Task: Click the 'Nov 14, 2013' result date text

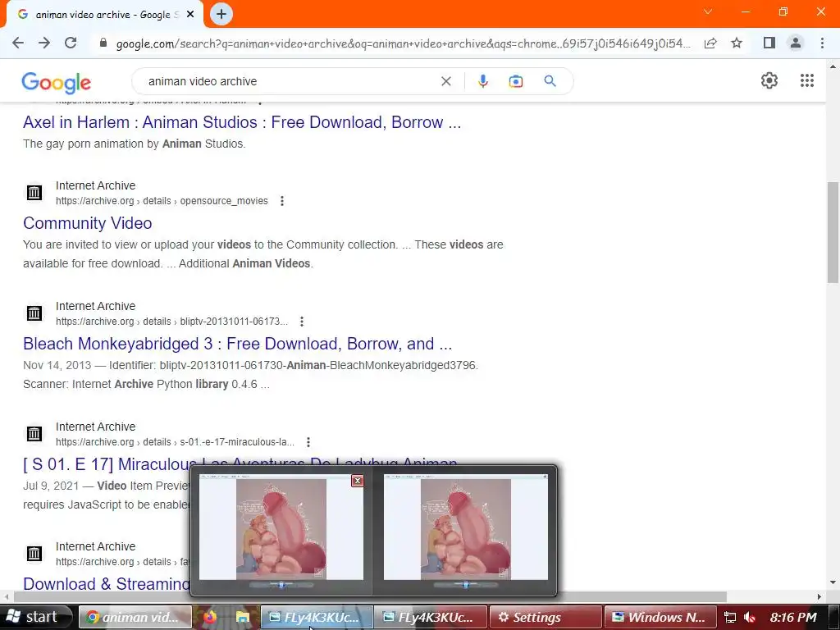Action: point(57,365)
